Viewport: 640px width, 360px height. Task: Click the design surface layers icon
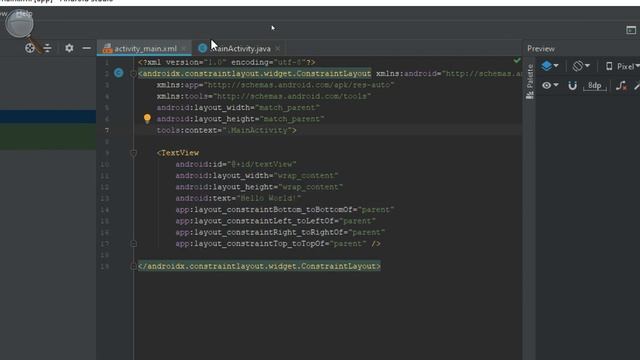pos(546,66)
